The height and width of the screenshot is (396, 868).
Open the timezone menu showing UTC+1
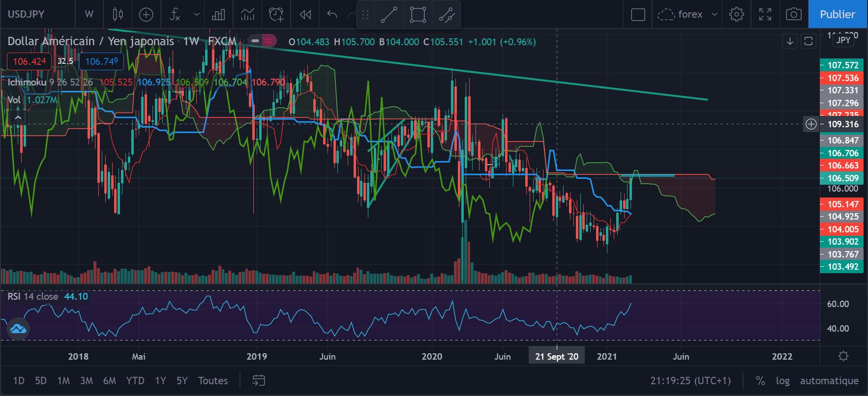[x=690, y=381]
